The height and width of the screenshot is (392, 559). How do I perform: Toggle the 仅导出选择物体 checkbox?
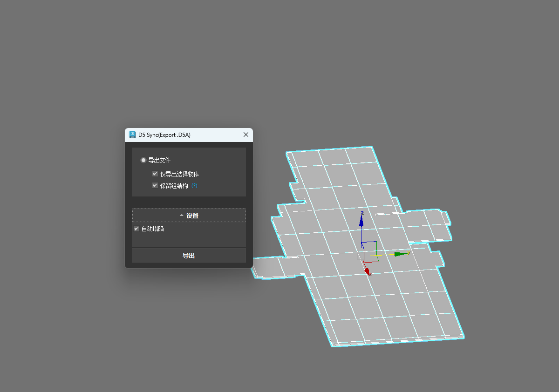[x=155, y=174]
